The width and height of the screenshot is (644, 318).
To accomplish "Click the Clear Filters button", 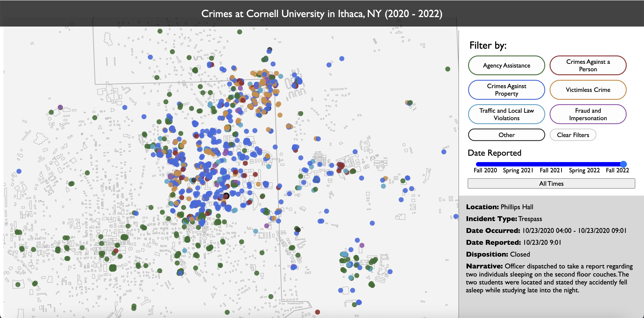I will point(573,135).
